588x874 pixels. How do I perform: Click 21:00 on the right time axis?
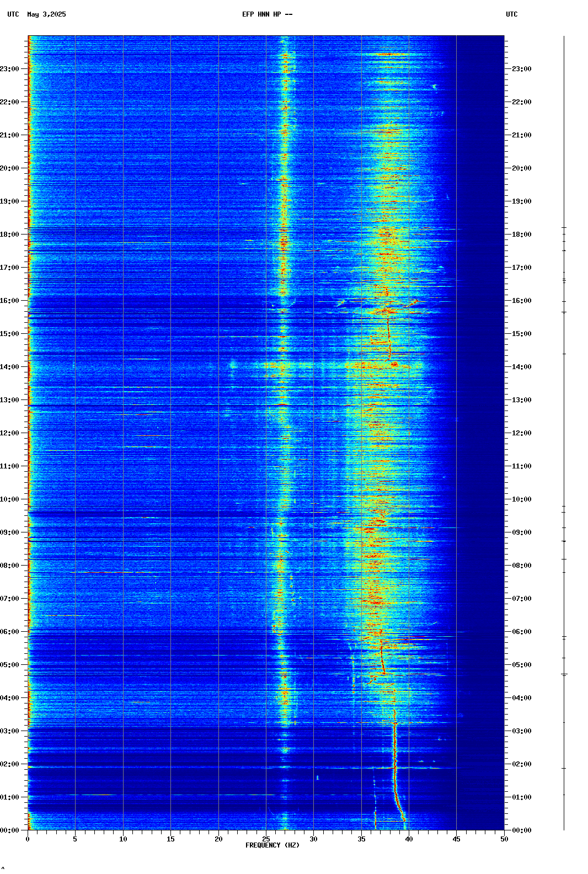(x=522, y=135)
